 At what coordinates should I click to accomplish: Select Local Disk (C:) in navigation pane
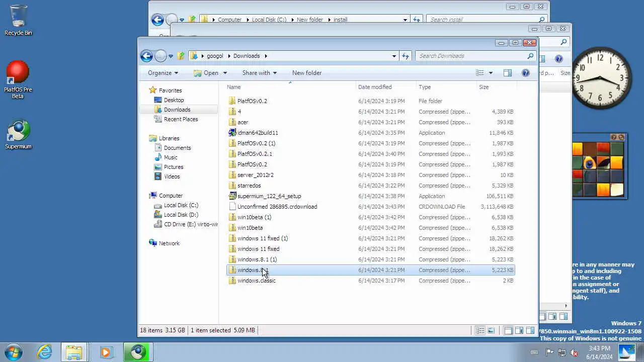(x=181, y=205)
